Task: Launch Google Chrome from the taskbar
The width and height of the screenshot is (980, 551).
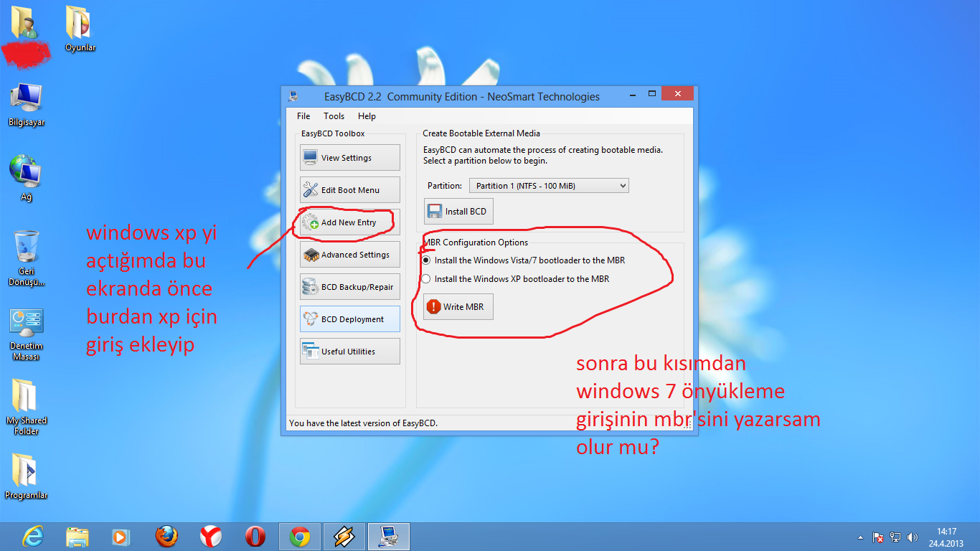Action: click(299, 537)
